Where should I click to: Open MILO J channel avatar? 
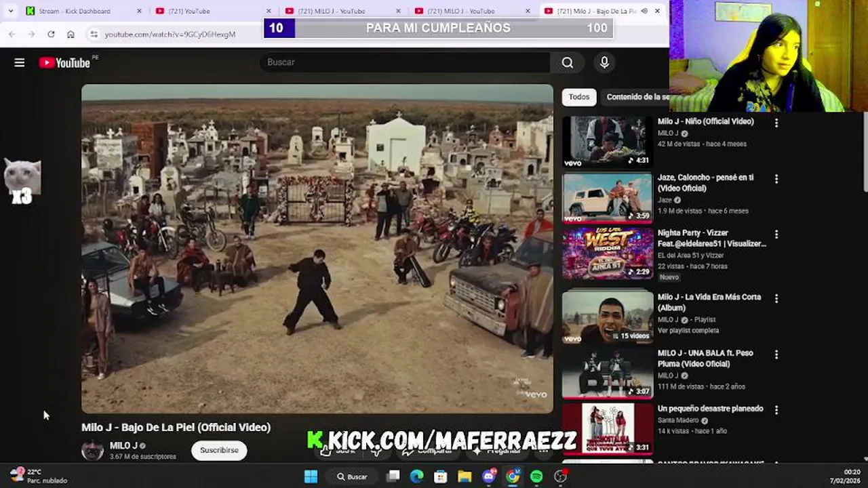(93, 450)
